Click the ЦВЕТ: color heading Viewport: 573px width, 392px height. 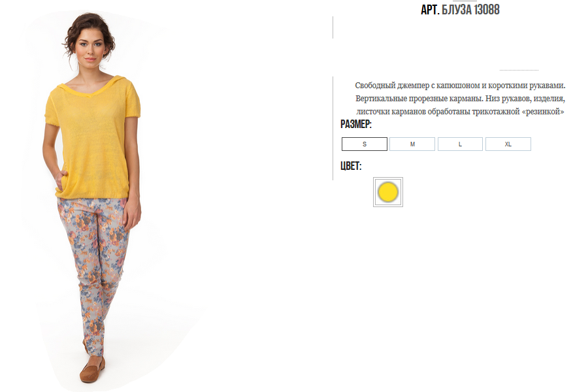351,166
